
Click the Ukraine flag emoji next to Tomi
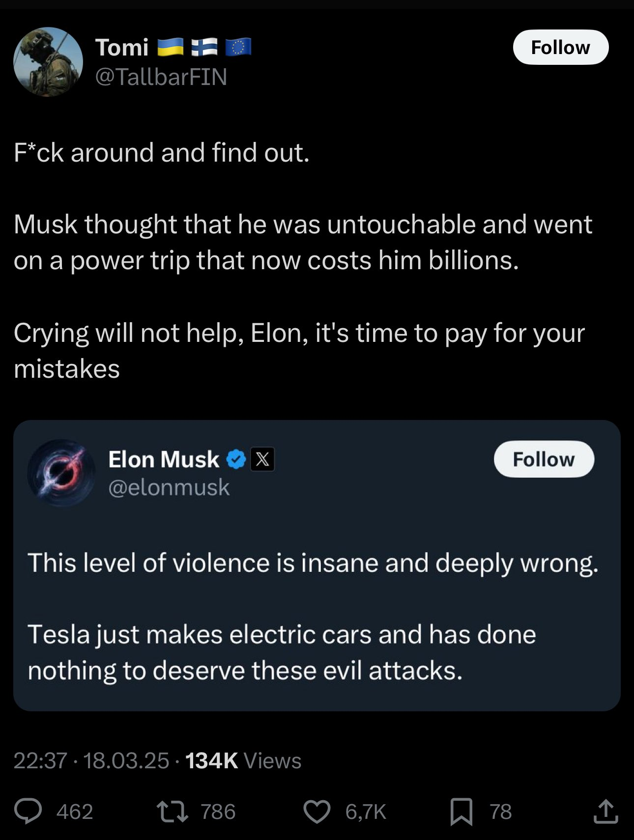point(170,48)
